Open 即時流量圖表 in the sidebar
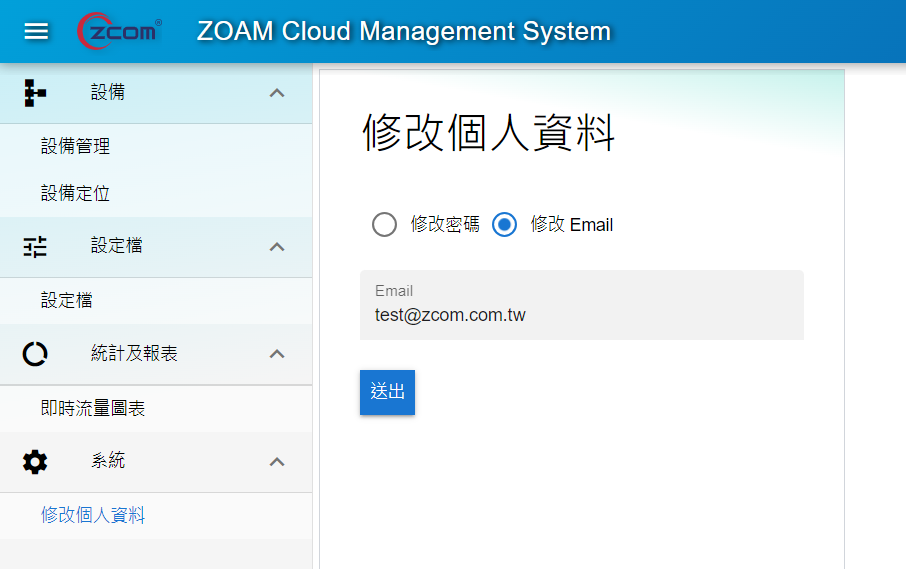Screen dimensions: 906x569 click(x=93, y=408)
